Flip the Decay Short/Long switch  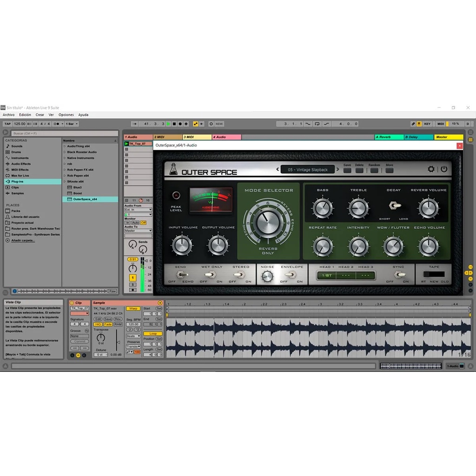pos(394,205)
